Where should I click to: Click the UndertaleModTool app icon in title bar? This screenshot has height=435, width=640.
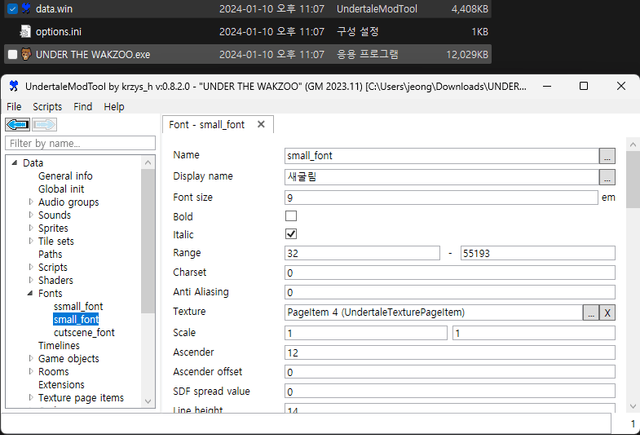click(x=15, y=86)
